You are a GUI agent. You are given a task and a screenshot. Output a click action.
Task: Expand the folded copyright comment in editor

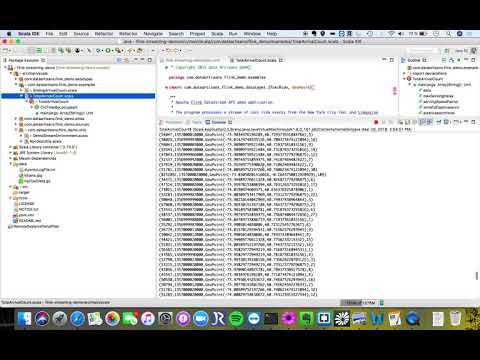pos(166,68)
